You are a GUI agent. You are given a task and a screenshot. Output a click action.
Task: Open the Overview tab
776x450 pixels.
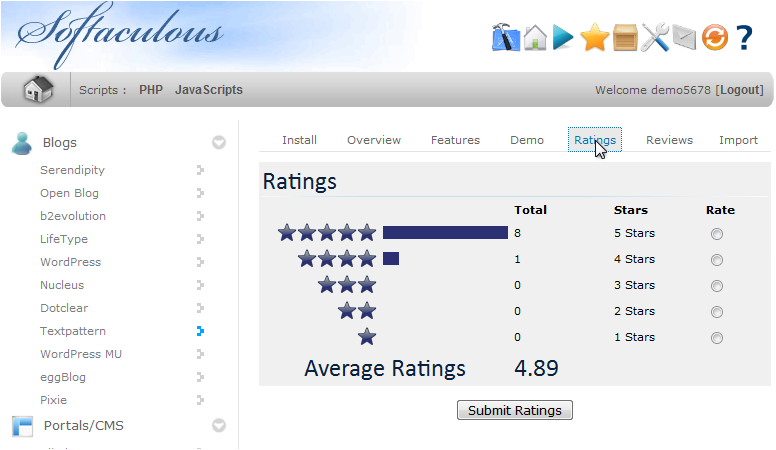(x=374, y=140)
